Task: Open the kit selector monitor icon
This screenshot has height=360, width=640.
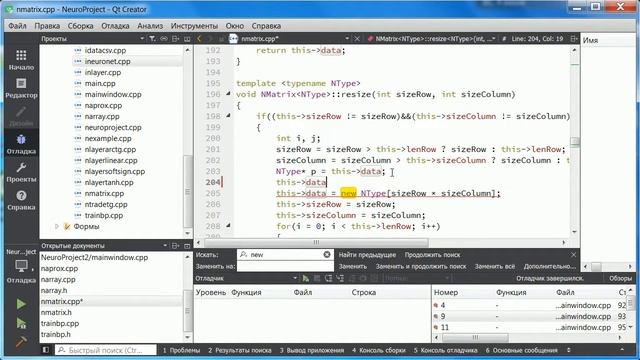Action: tap(21, 266)
